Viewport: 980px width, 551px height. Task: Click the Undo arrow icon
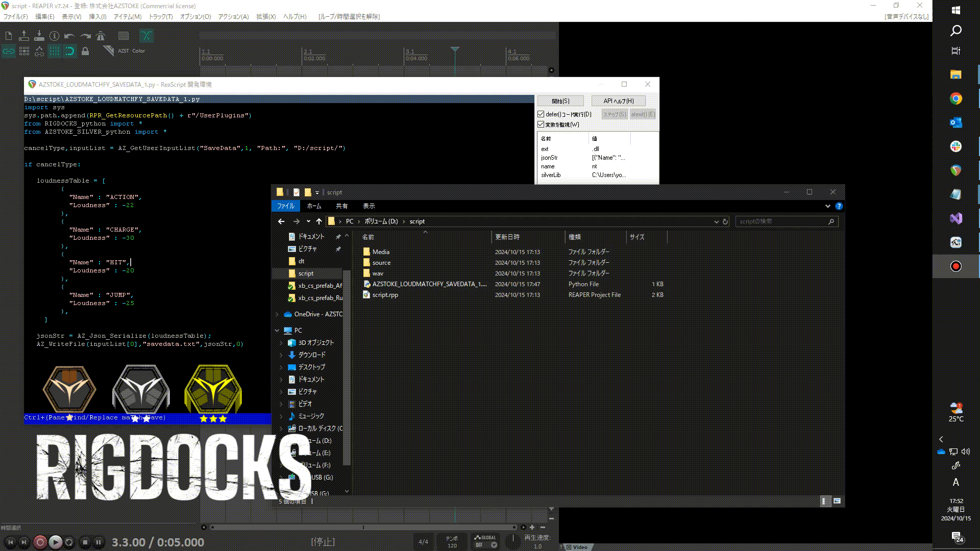click(x=70, y=36)
